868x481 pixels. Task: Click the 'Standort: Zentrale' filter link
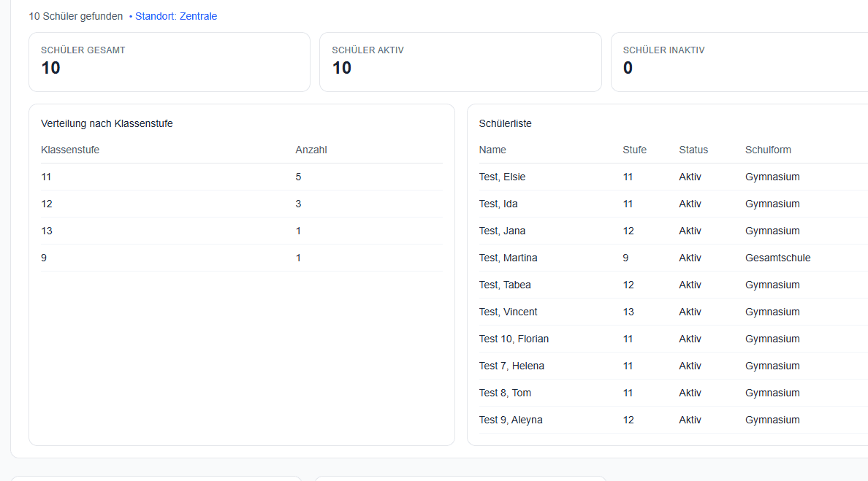(176, 16)
